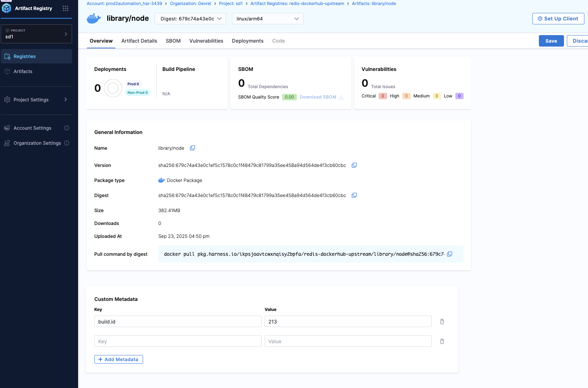Open the Registries section in sidebar
Image resolution: width=588 pixels, height=388 pixels.
coord(25,56)
